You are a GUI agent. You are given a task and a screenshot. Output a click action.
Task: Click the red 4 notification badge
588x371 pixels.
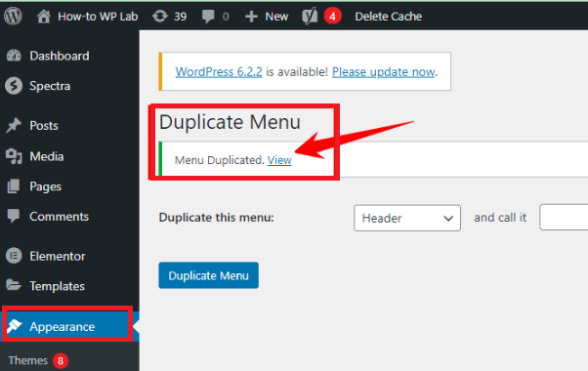[x=332, y=17]
